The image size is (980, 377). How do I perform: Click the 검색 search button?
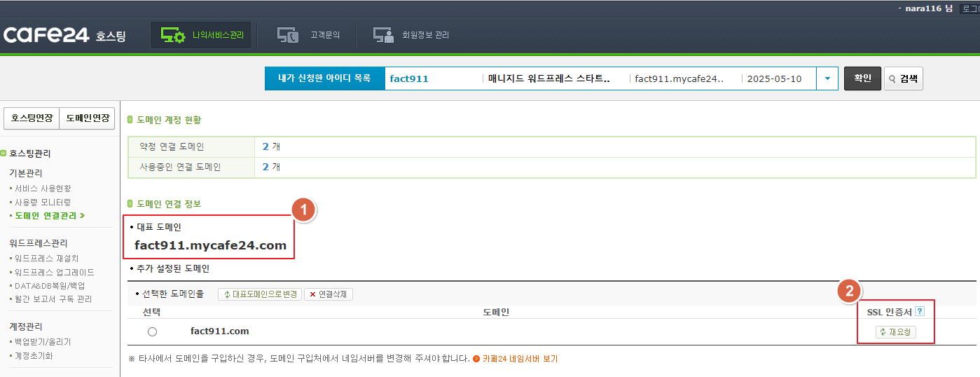pyautogui.click(x=904, y=78)
